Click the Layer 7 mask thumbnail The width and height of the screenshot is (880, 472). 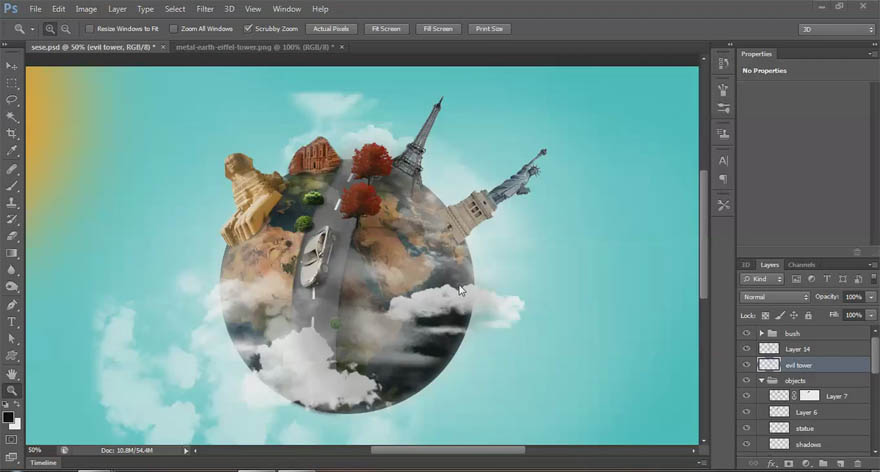[809, 396]
